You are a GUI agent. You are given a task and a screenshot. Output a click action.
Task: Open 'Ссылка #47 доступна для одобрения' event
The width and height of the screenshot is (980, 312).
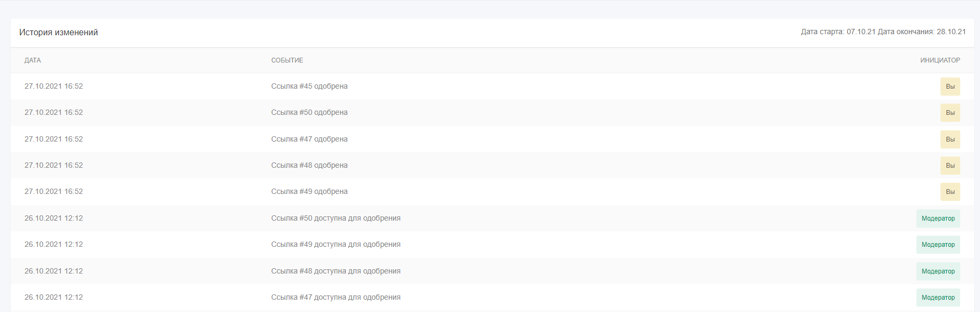point(335,298)
